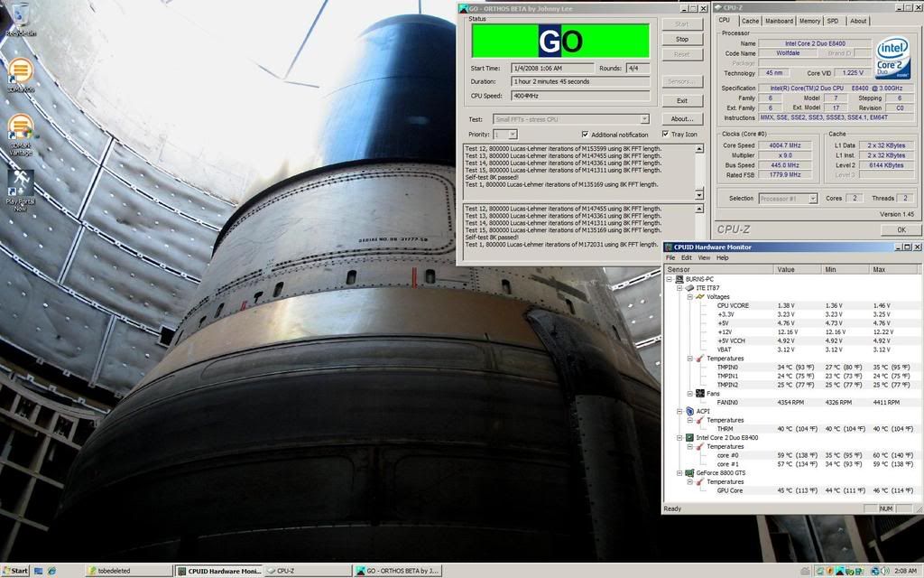Click the OK button in CPU-Z
This screenshot has width=924, height=578.
pyautogui.click(x=901, y=230)
